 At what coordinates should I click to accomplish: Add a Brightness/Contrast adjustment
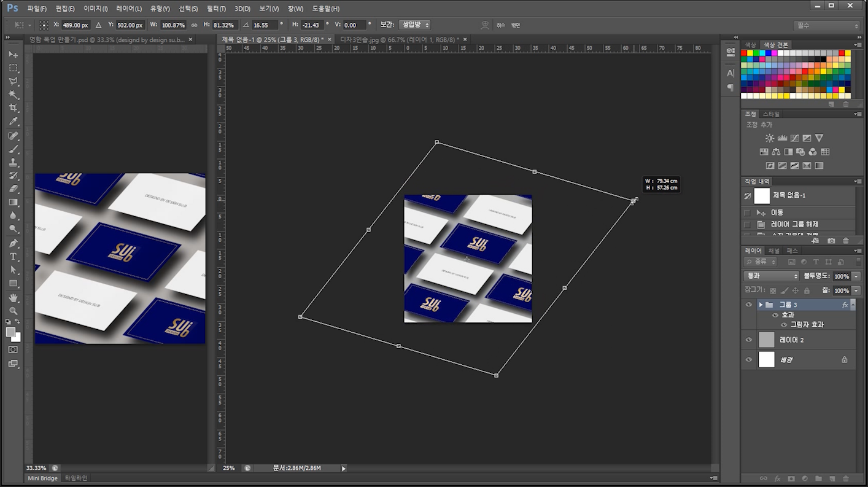tap(770, 138)
